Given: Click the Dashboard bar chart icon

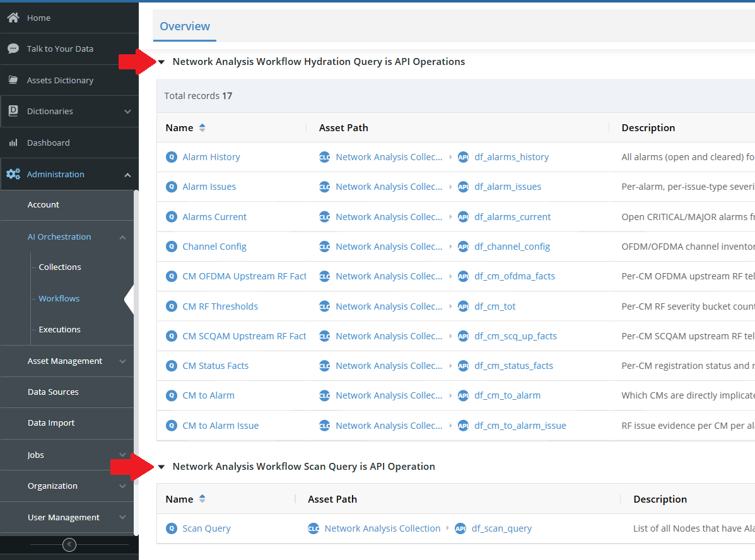Looking at the screenshot, I should 13,143.
